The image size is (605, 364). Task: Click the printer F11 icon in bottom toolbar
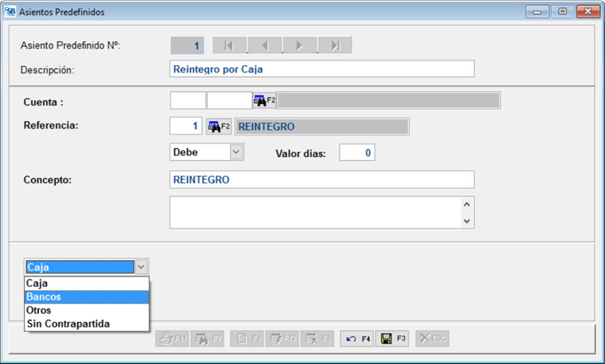[172, 339]
